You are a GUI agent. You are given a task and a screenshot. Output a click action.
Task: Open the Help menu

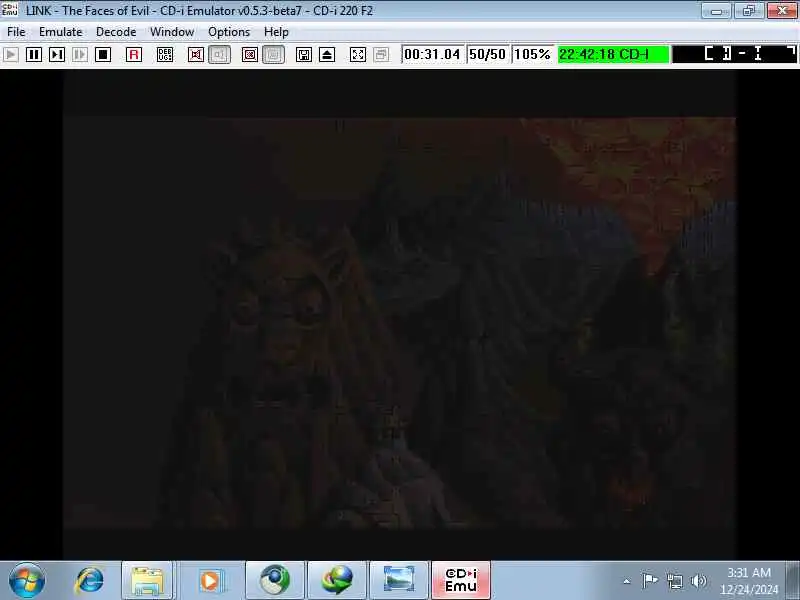click(x=276, y=32)
